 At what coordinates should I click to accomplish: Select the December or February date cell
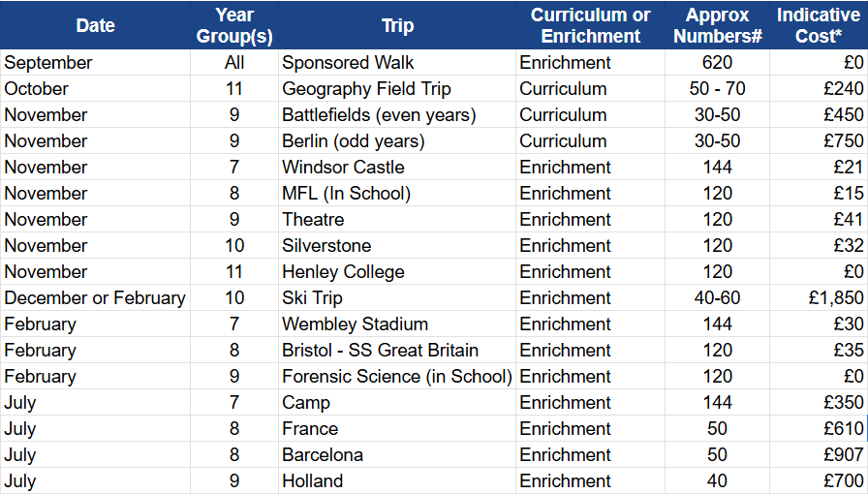[x=95, y=298]
